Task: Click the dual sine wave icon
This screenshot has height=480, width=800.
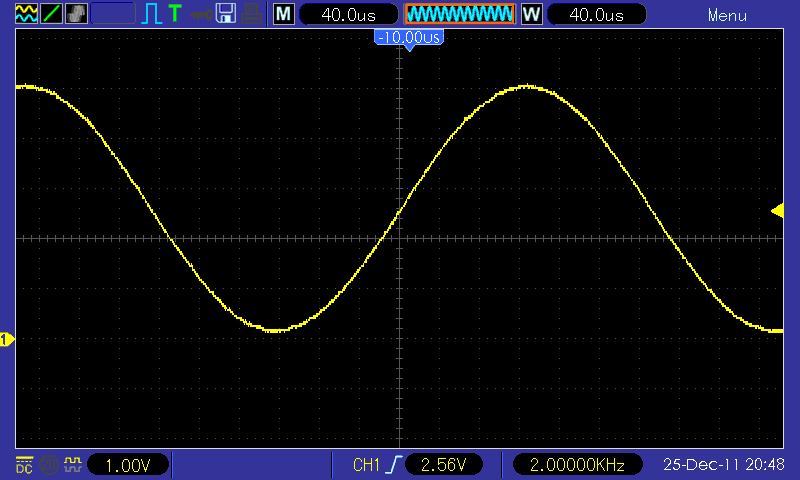Action: pyautogui.click(x=26, y=14)
